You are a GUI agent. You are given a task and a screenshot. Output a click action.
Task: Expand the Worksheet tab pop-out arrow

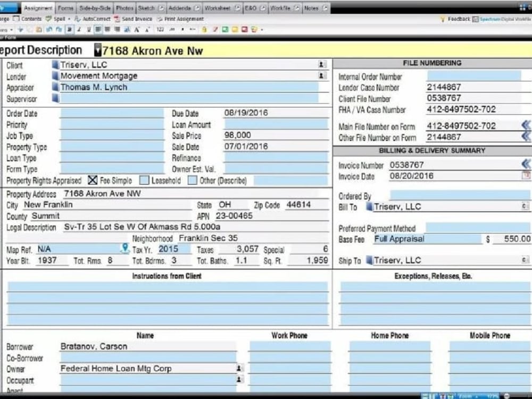[237, 8]
